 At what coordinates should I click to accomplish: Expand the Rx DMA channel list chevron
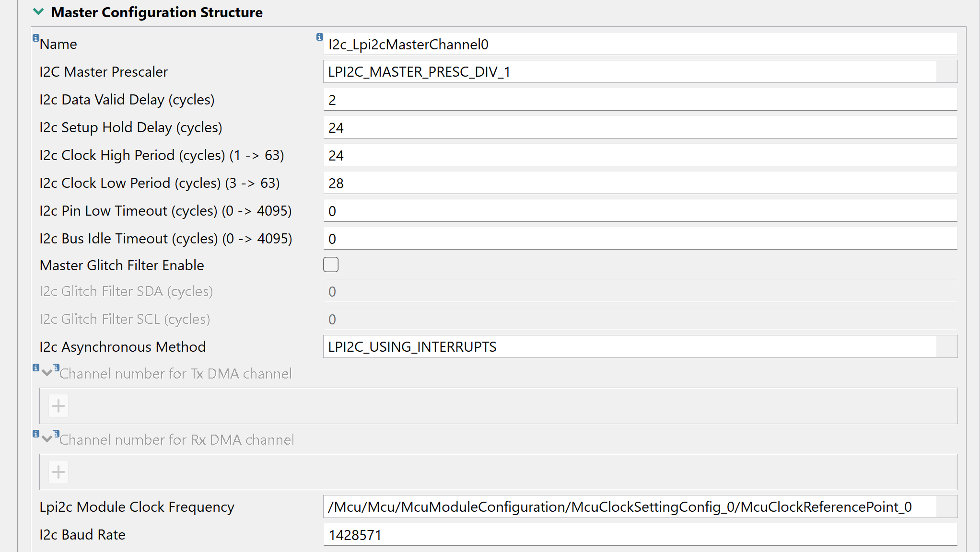click(x=47, y=438)
